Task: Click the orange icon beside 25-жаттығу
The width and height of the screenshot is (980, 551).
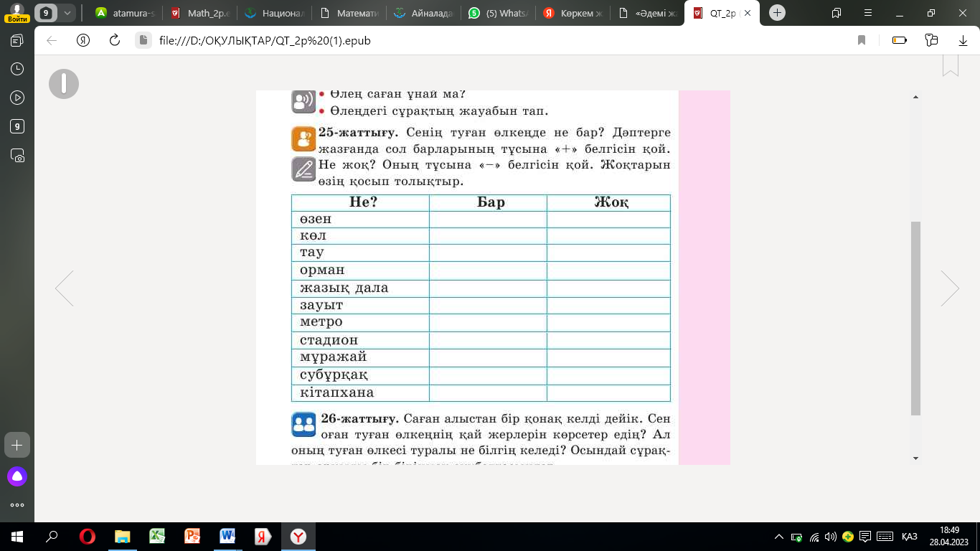Action: 303,138
